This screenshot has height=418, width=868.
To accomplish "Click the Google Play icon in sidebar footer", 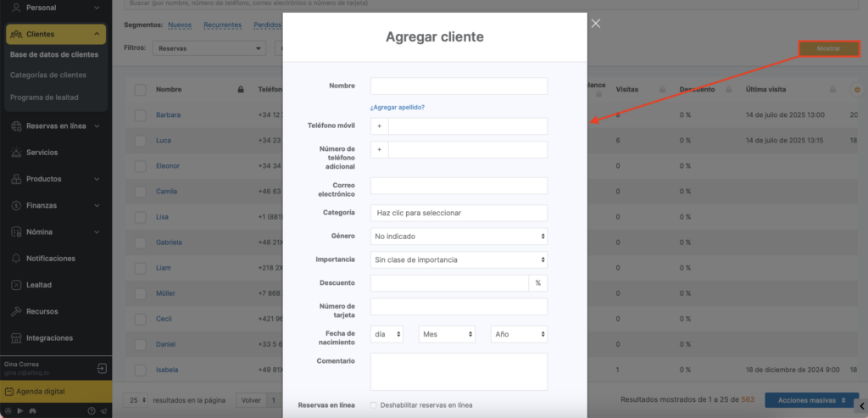I will tap(20, 411).
